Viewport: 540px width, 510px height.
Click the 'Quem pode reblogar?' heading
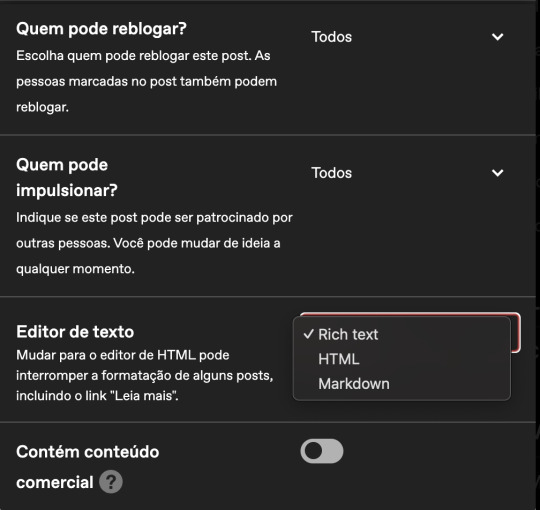point(101,29)
